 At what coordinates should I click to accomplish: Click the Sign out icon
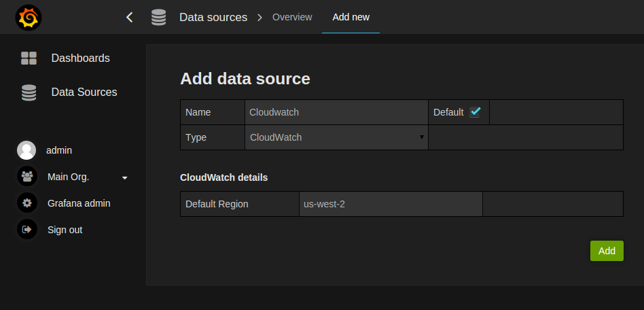26,230
